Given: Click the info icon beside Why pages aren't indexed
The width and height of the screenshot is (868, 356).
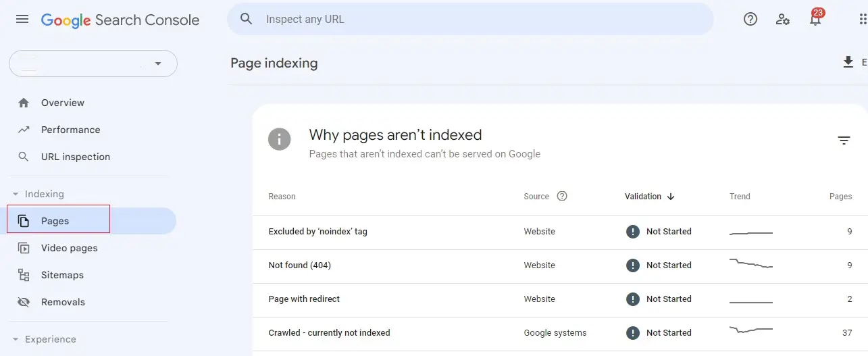Looking at the screenshot, I should pyautogui.click(x=280, y=139).
